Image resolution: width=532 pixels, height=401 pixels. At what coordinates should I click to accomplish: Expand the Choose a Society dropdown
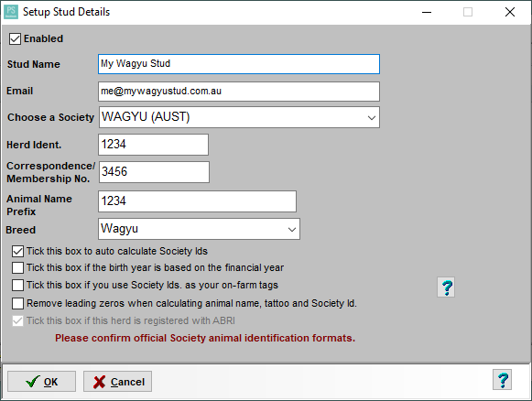pyautogui.click(x=372, y=117)
